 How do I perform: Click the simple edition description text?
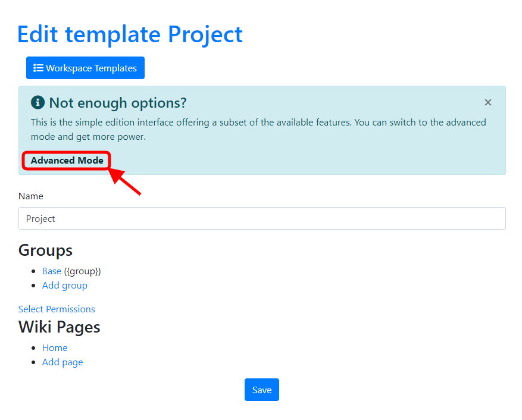coord(258,130)
